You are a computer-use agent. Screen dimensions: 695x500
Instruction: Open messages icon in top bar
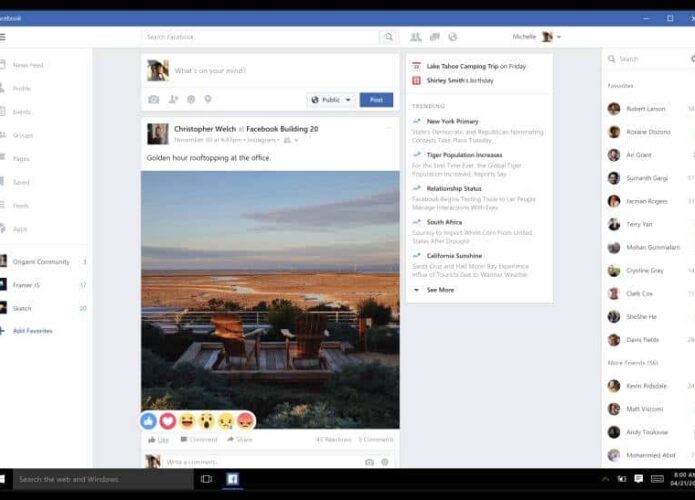pyautogui.click(x=435, y=37)
